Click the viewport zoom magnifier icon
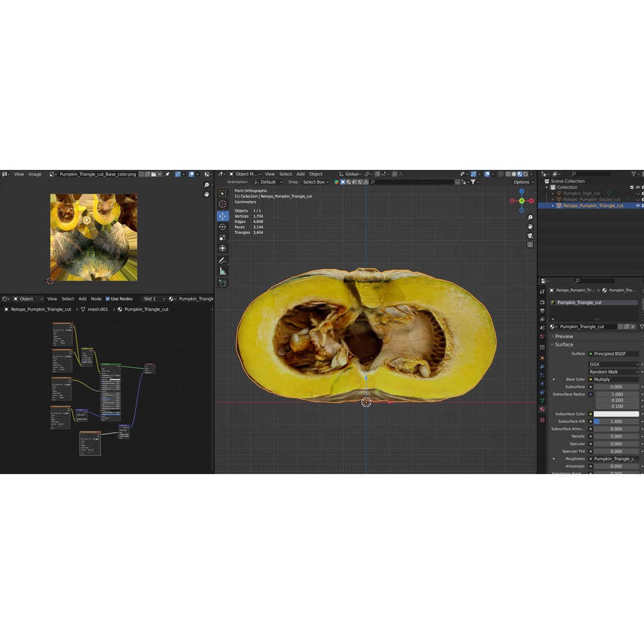The height and width of the screenshot is (644, 644). (x=530, y=218)
